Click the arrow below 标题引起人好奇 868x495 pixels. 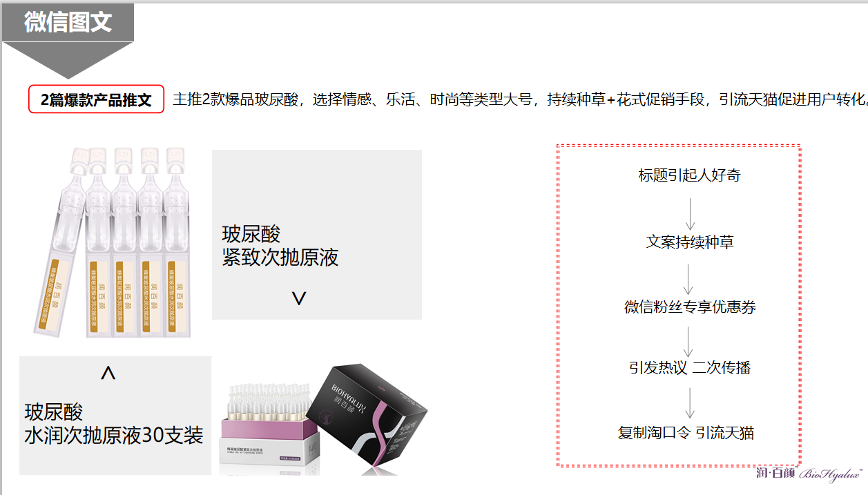click(x=689, y=213)
